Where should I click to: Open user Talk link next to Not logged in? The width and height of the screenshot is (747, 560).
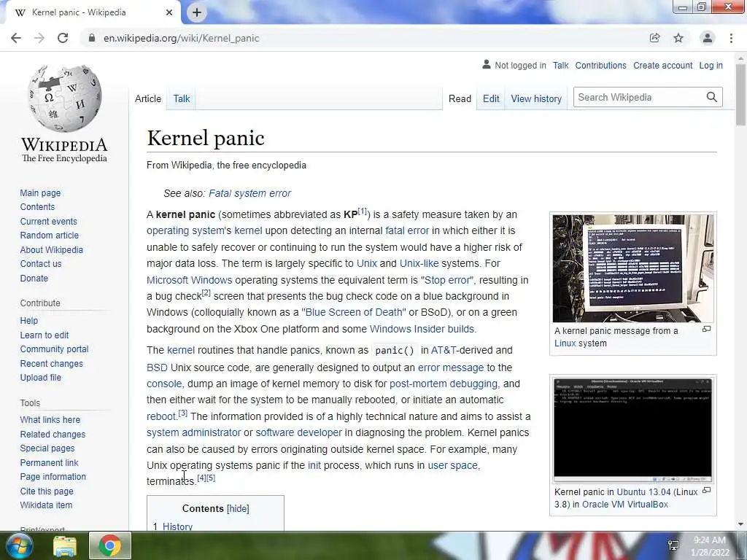point(561,65)
